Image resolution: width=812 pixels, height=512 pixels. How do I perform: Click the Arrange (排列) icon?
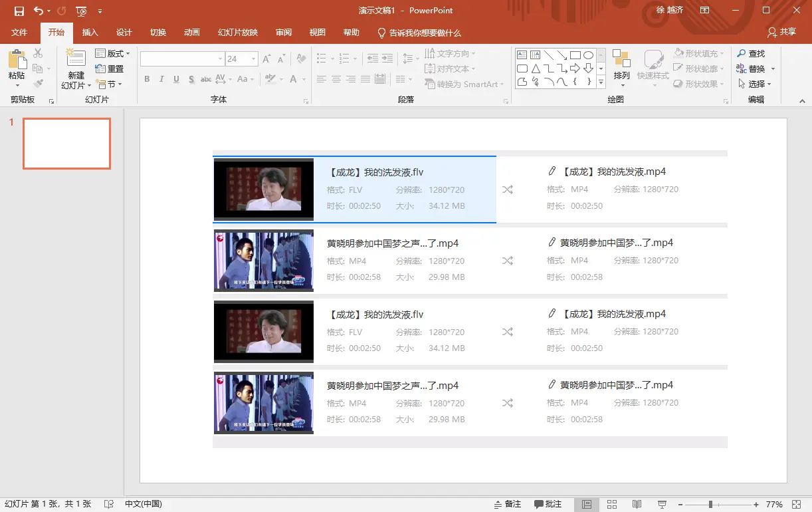tap(621, 59)
